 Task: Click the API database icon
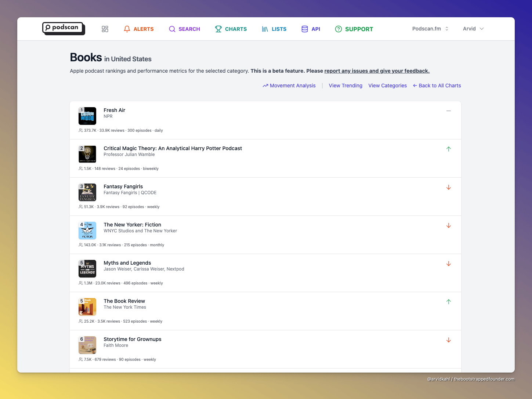click(x=305, y=29)
